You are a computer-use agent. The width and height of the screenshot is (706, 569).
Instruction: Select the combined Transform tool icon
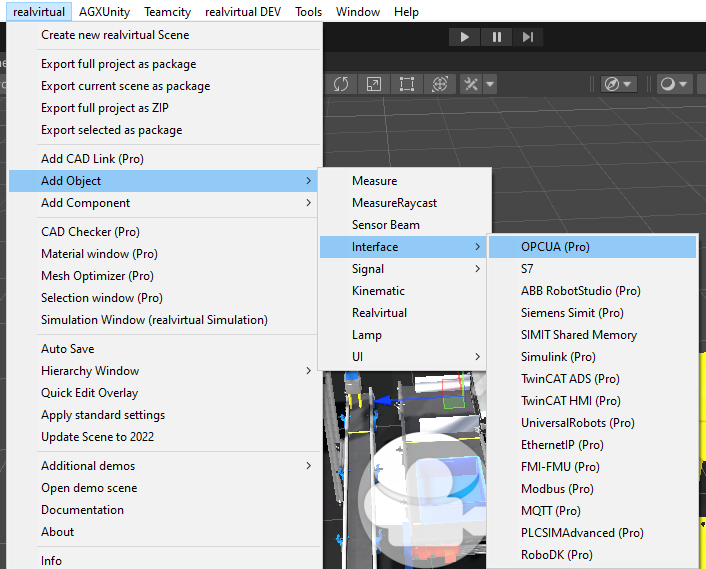click(x=437, y=84)
